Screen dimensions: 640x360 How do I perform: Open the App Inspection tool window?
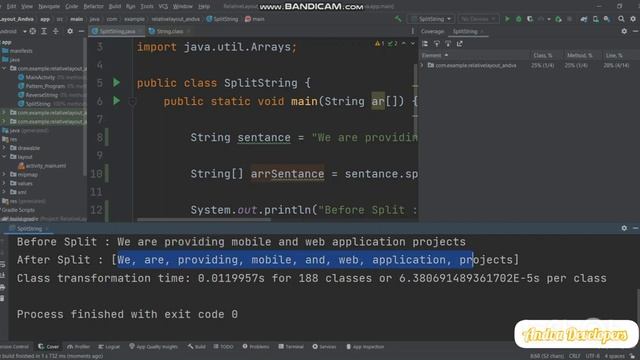365,347
